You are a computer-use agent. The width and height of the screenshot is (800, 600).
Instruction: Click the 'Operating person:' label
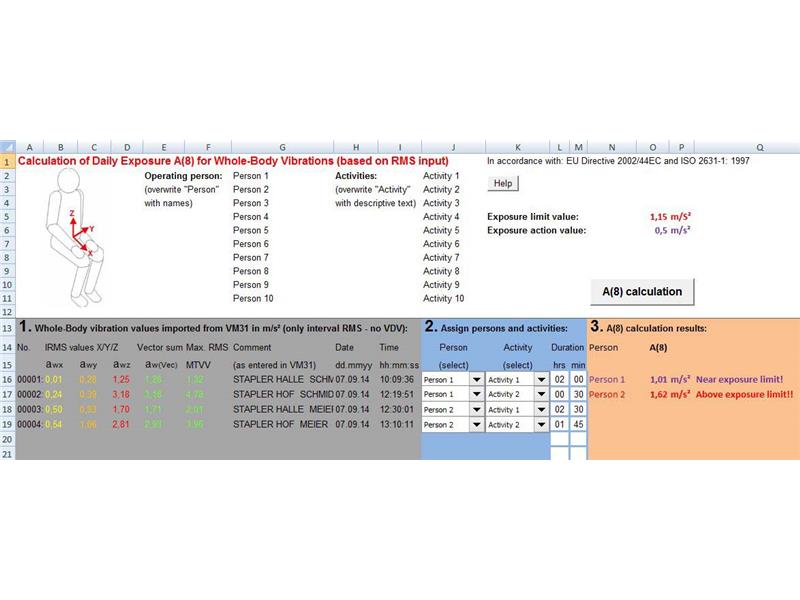[184, 176]
